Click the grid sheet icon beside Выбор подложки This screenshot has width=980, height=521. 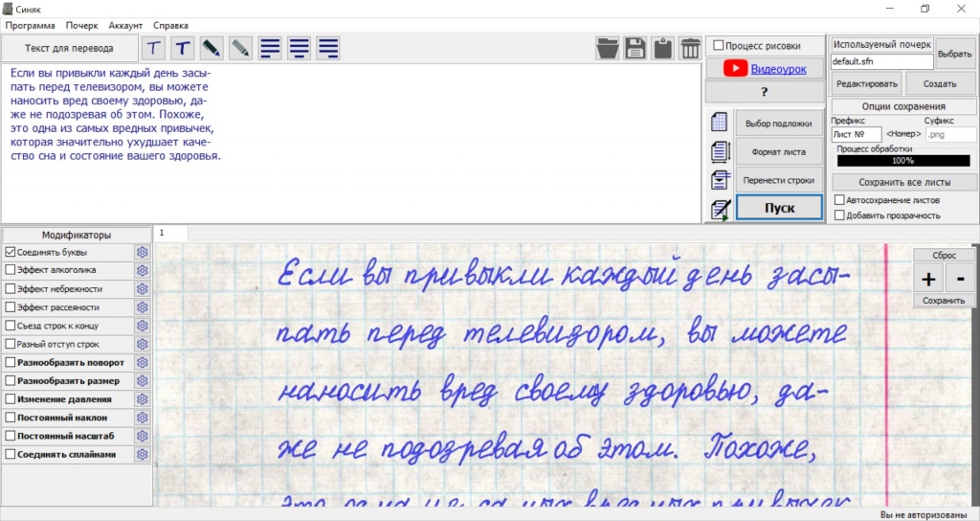coord(720,122)
